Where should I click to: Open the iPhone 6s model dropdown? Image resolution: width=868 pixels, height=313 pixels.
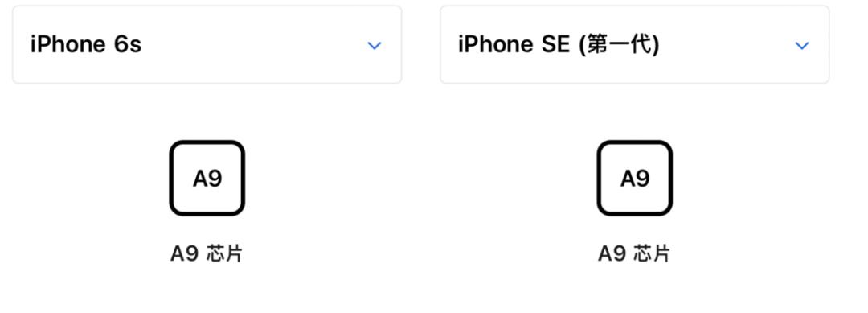point(207,45)
